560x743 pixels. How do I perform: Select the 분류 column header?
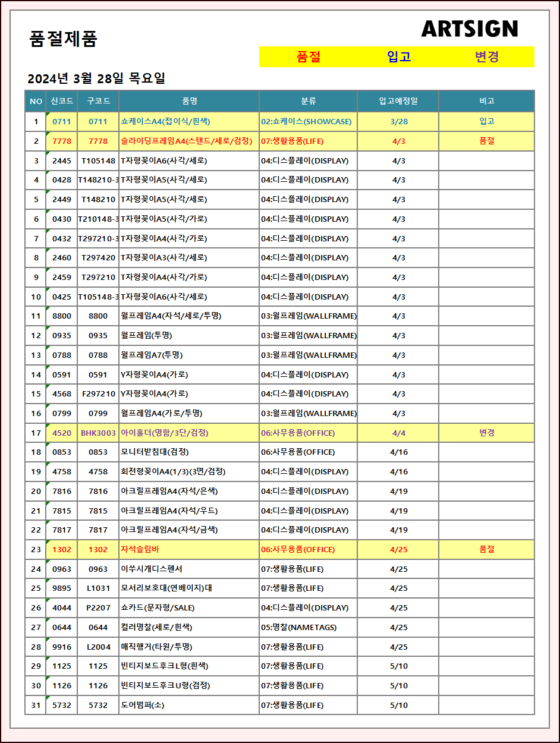(308, 101)
